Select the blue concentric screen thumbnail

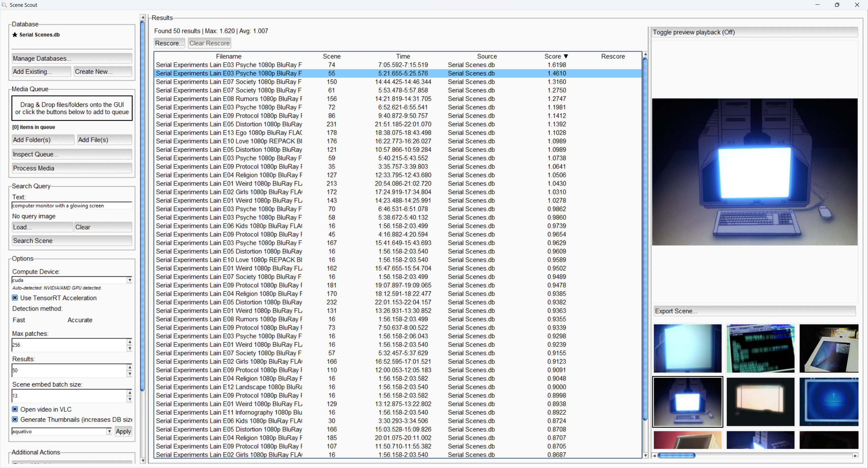(829, 402)
